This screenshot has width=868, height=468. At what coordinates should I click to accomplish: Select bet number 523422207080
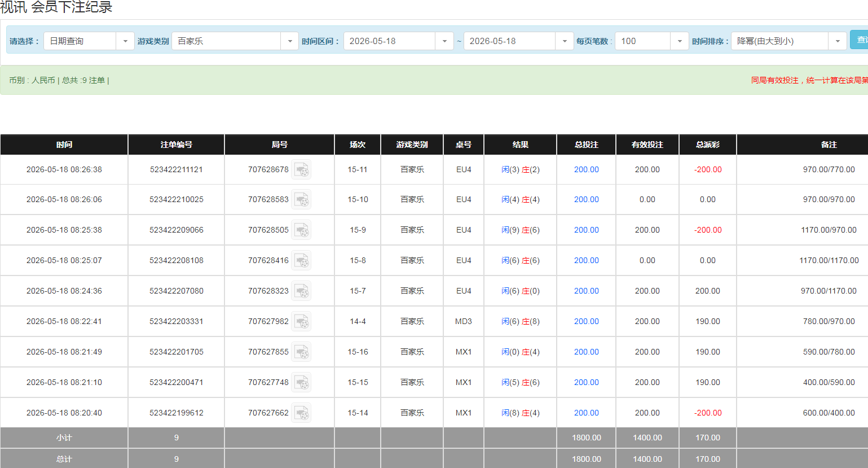pos(177,291)
